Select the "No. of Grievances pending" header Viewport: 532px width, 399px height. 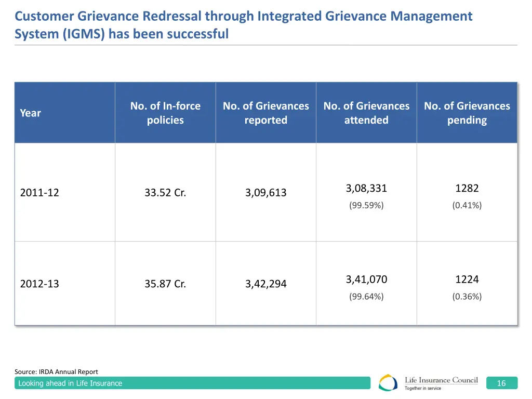[467, 113]
